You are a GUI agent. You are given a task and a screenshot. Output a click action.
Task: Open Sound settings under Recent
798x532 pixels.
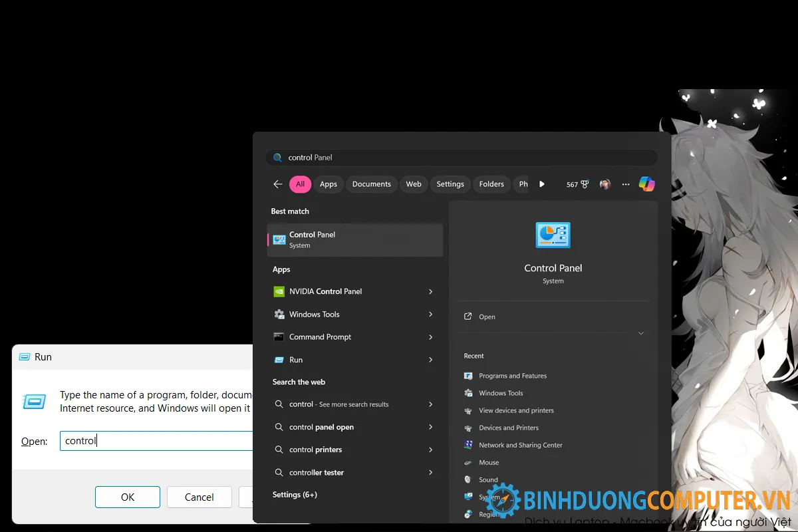coord(487,479)
